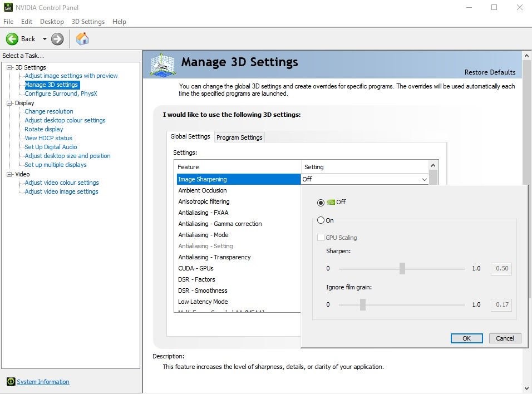This screenshot has width=532, height=394.
Task: Select the DSR - Factors row
Action: (x=239, y=279)
